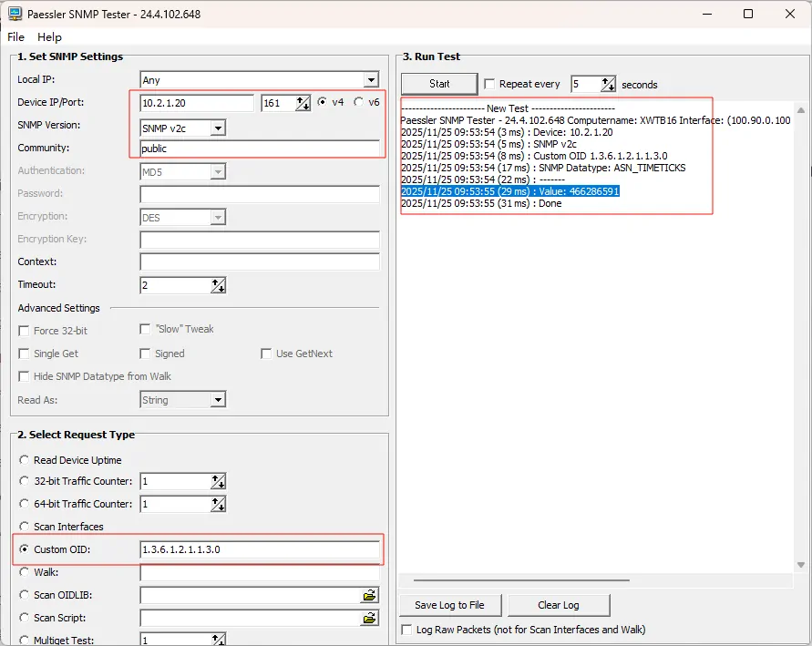Click the Repeat every seconds spinner
The image size is (812, 646).
click(608, 84)
